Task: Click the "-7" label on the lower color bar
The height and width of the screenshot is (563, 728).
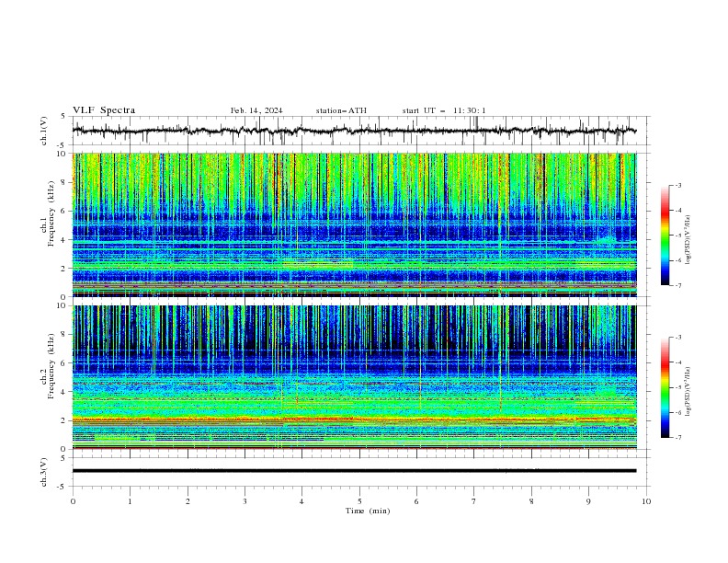Action: [678, 438]
